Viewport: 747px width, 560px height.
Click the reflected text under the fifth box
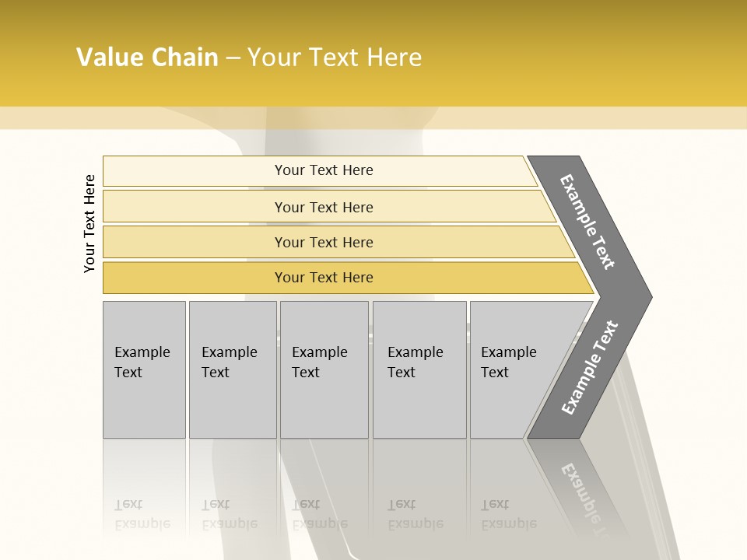[x=508, y=515]
